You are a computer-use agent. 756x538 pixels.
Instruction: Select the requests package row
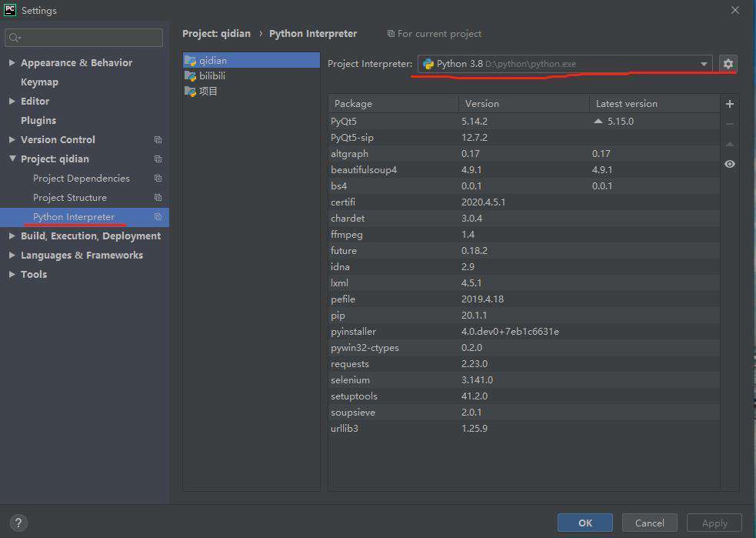tap(524, 364)
